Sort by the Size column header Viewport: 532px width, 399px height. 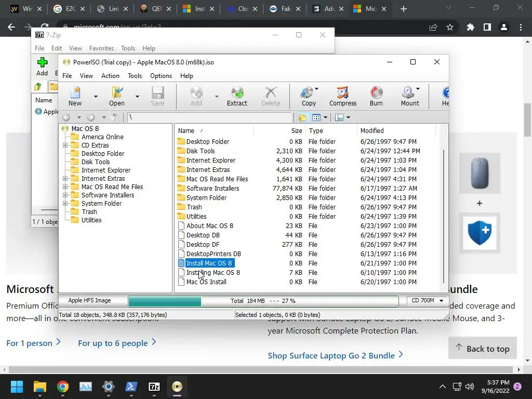tap(280, 130)
